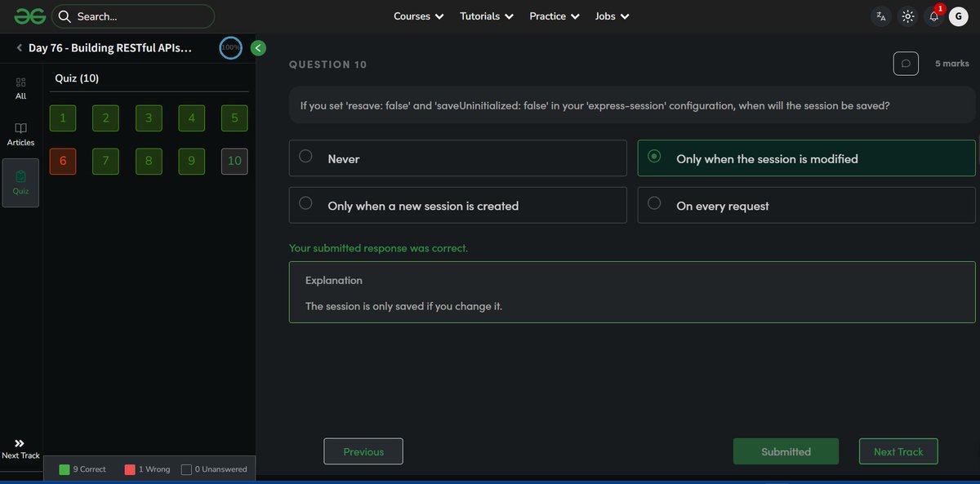Jump to quiz question 4
Screen dimensions: 980x484
(x=191, y=118)
